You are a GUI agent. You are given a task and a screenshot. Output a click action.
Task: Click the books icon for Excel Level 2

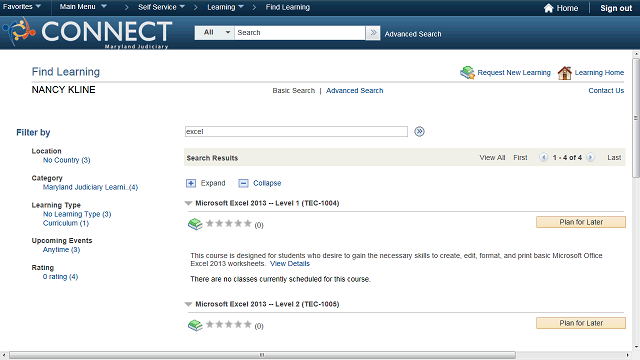[195, 325]
